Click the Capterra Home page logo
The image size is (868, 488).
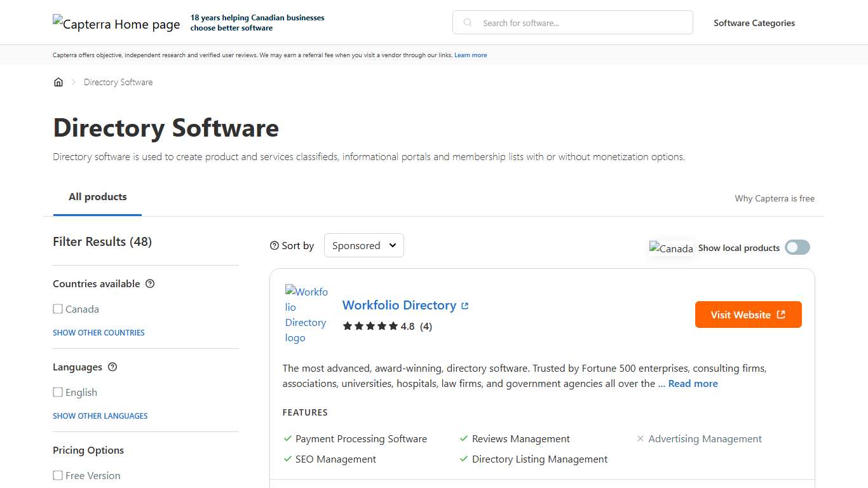[x=116, y=24]
